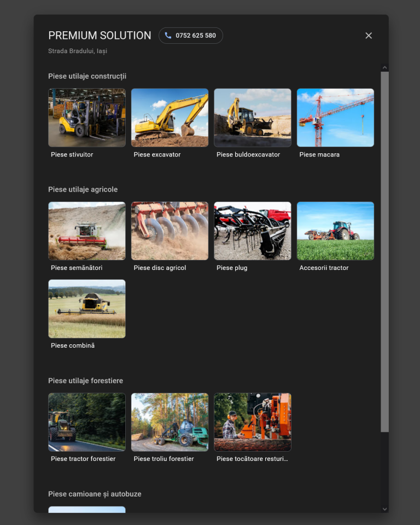Click the scrollbar up arrow

[x=384, y=68]
